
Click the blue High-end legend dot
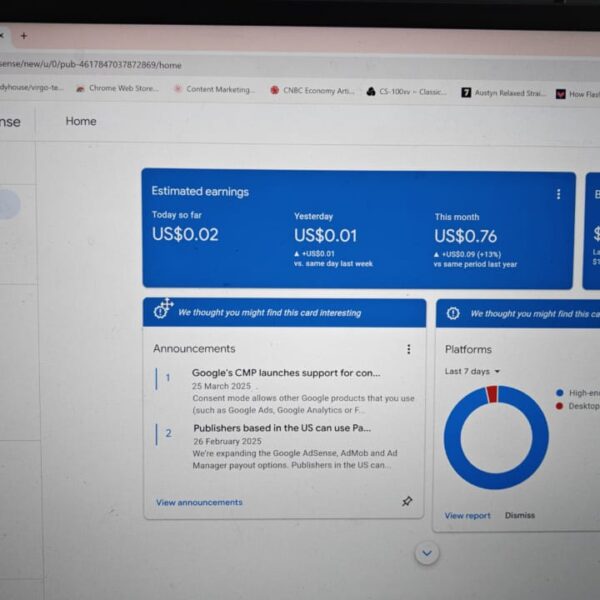(x=559, y=393)
